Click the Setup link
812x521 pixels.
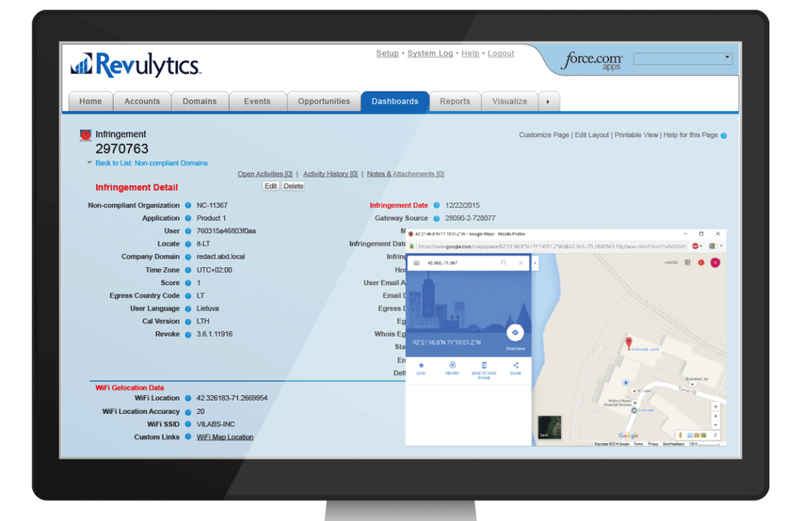[387, 54]
